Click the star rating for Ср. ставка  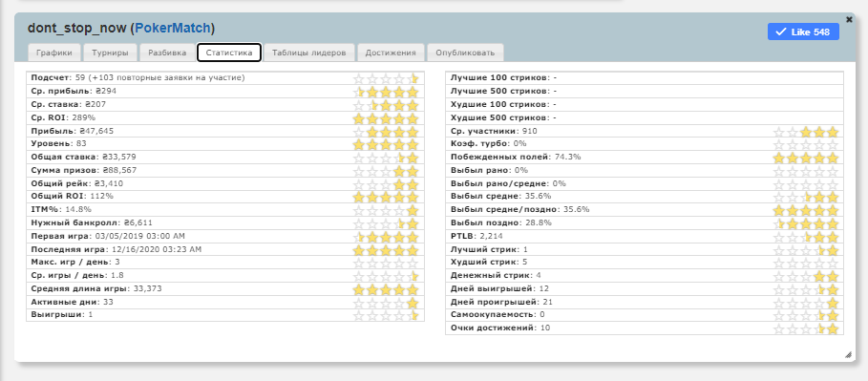click(386, 105)
